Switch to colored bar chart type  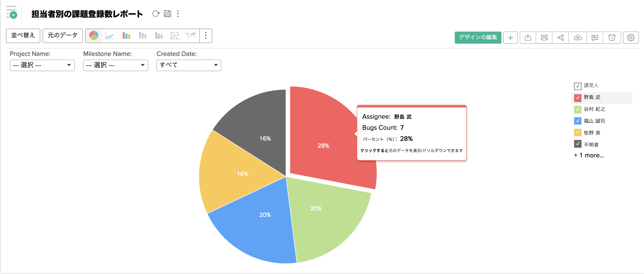(126, 36)
